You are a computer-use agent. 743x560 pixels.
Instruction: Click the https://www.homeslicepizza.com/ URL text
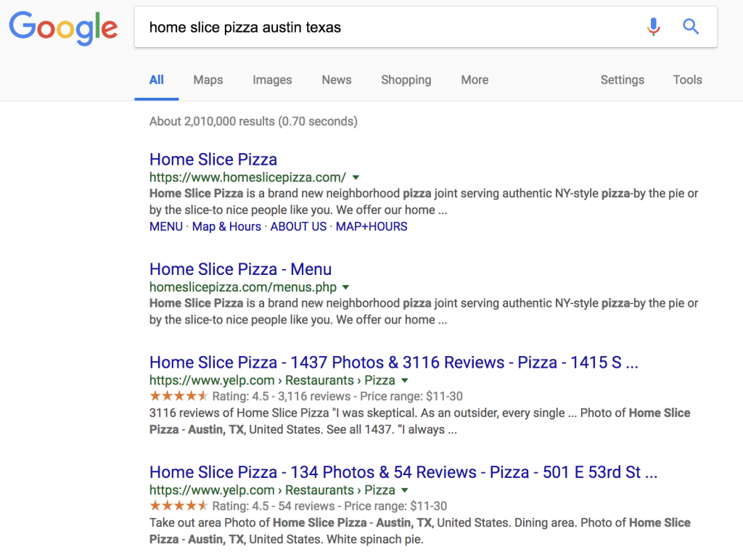coord(248,178)
